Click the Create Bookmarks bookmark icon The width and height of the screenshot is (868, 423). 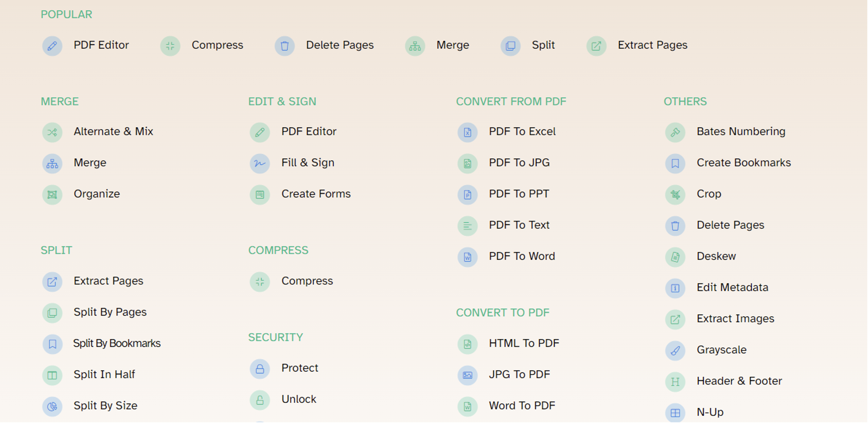[675, 163]
